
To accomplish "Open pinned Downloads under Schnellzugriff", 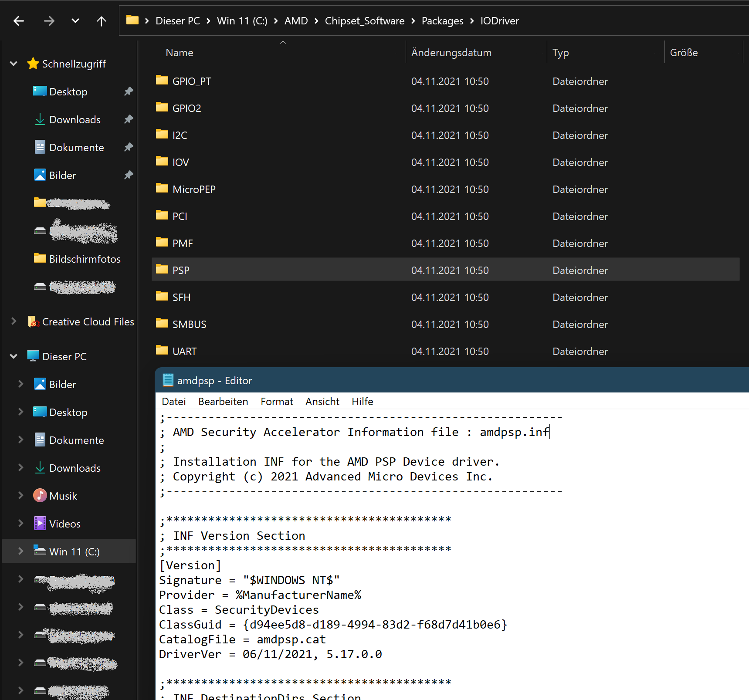I will tap(75, 120).
